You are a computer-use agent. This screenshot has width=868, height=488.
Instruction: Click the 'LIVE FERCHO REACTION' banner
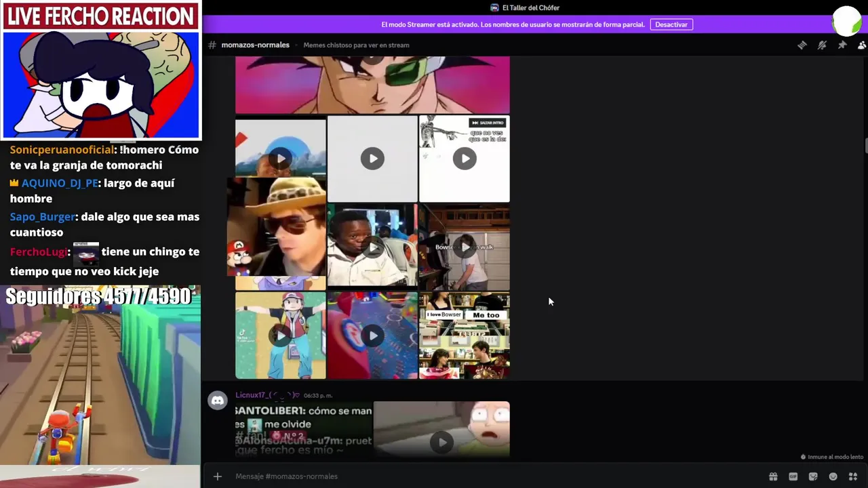pyautogui.click(x=100, y=16)
